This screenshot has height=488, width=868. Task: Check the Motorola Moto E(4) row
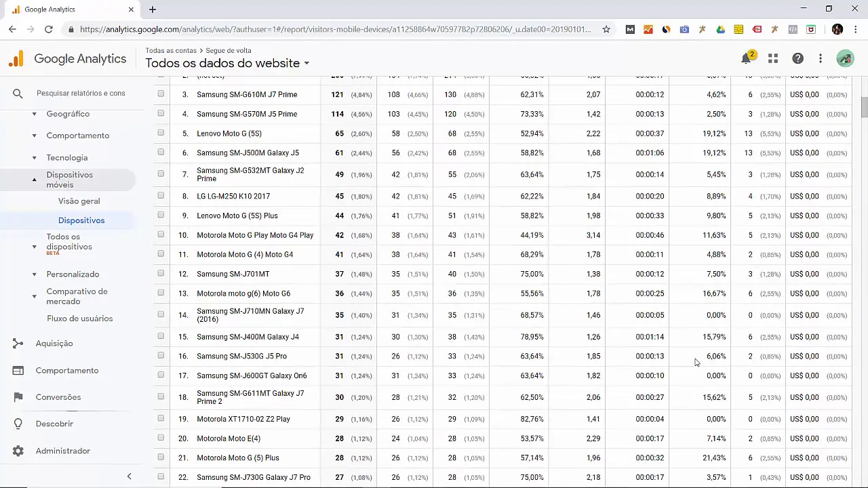click(161, 438)
